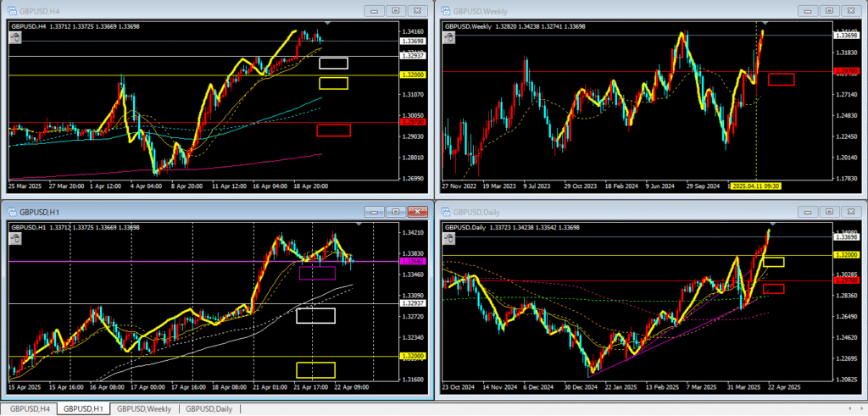This screenshot has height=416, width=868.
Task: Click the chart shift triangle in Daily chart
Action: pyautogui.click(x=773, y=224)
